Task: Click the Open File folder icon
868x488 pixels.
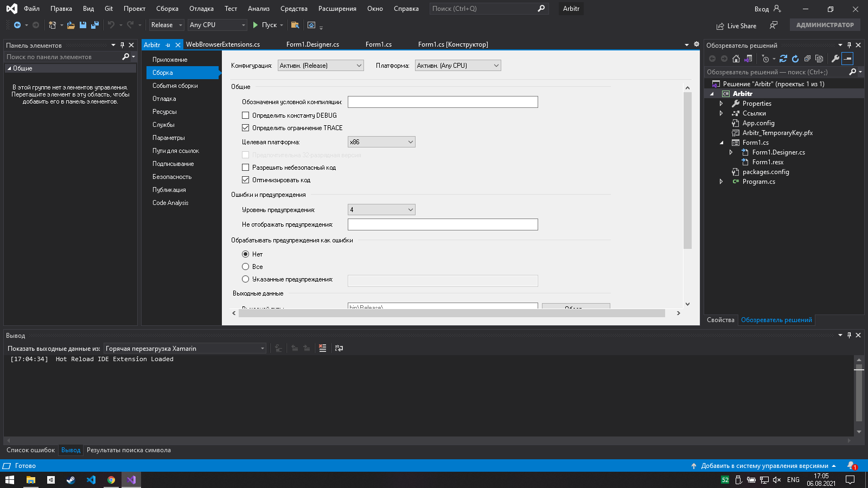Action: (x=71, y=25)
